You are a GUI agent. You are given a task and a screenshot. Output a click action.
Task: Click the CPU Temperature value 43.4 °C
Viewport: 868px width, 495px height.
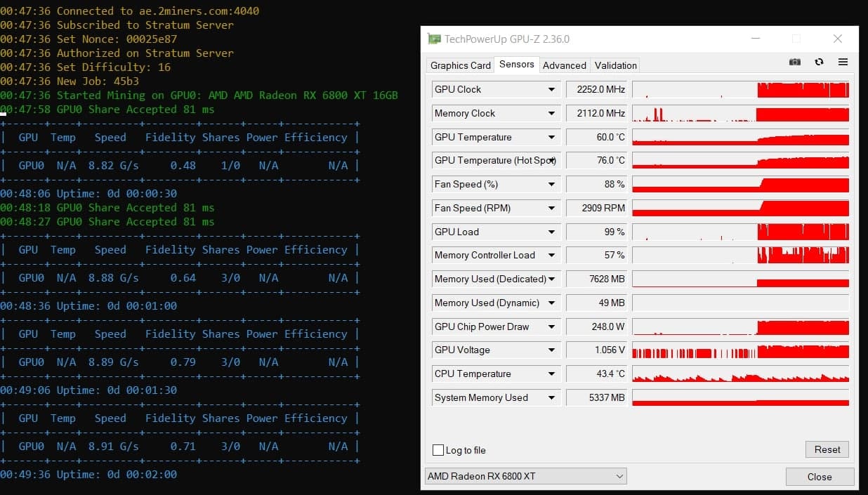click(596, 374)
